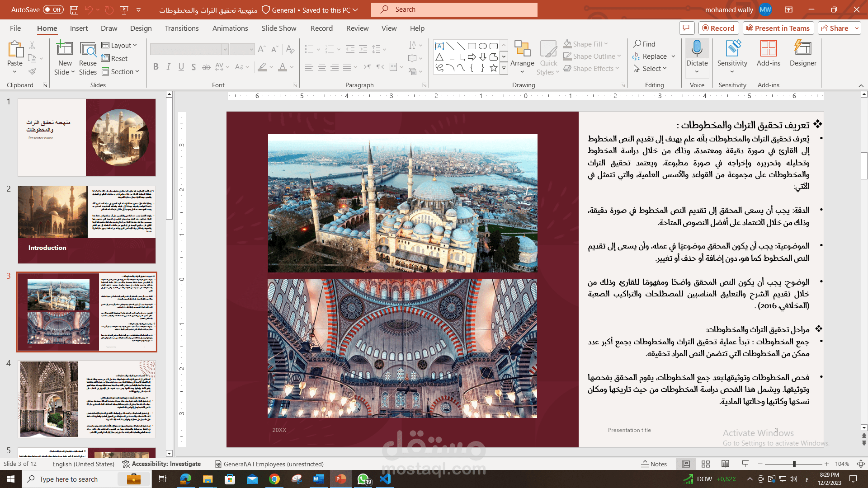Open the font name combo box

(189, 49)
